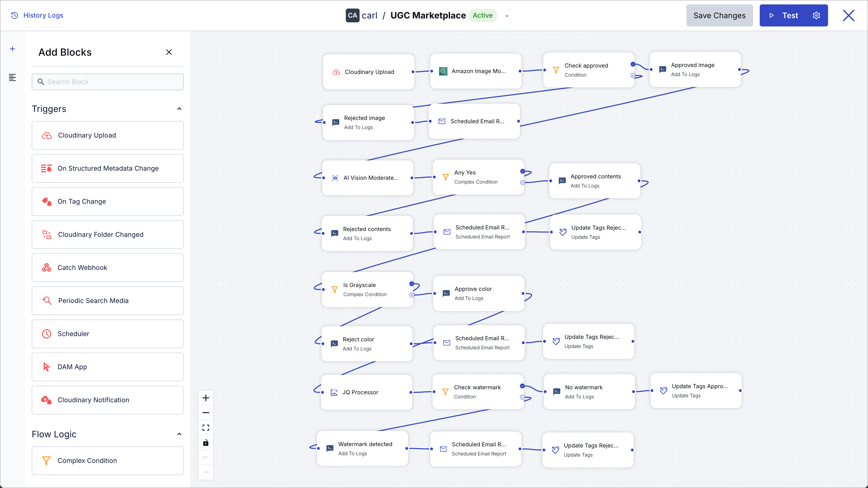
Task: Select No watermark log node
Action: click(x=589, y=392)
